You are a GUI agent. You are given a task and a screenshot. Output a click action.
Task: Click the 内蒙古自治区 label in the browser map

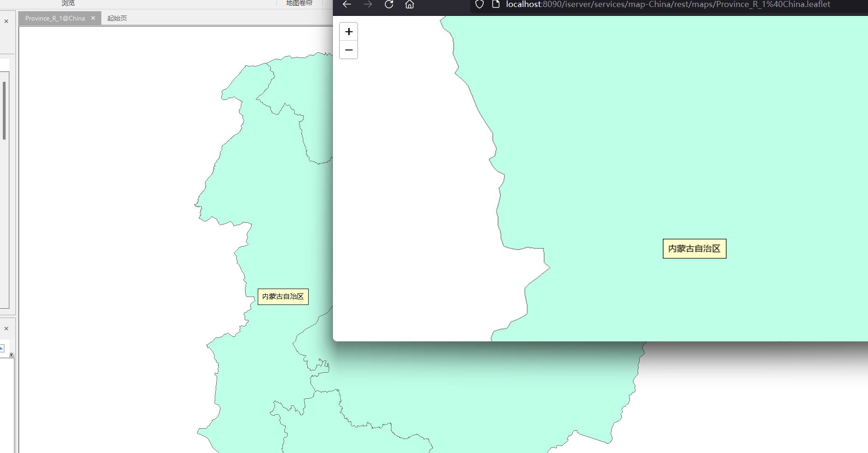point(694,248)
